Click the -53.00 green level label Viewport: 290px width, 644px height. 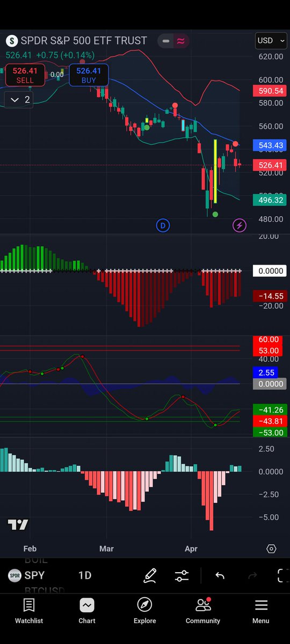271,433
